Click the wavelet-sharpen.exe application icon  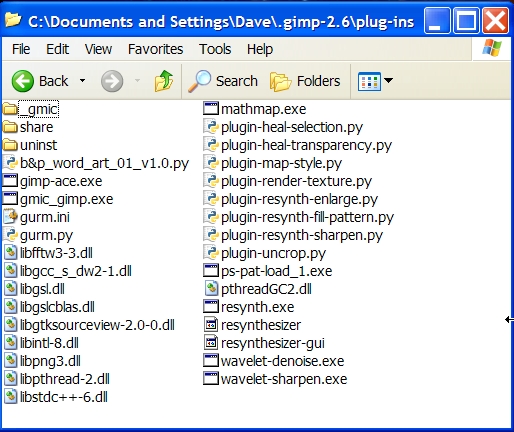[x=211, y=379]
